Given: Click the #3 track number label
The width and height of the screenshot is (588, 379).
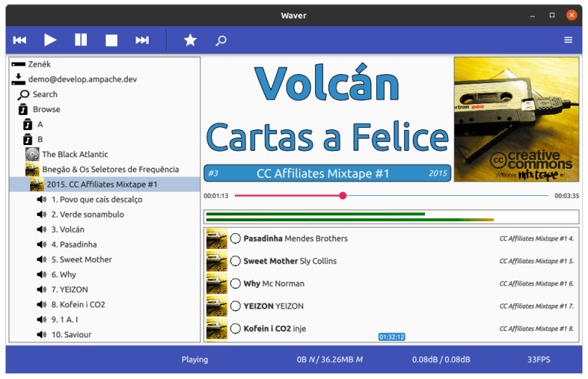Looking at the screenshot, I should [x=213, y=173].
